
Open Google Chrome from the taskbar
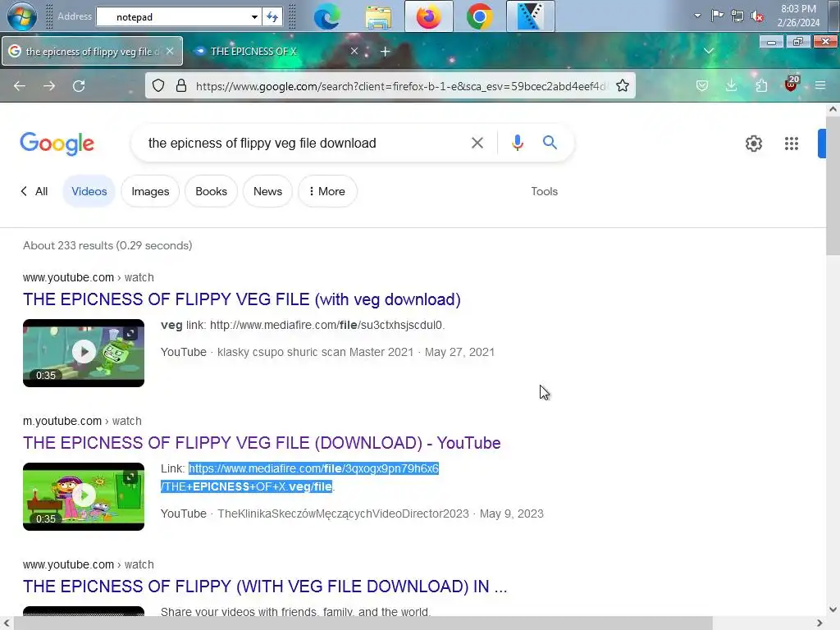[479, 16]
